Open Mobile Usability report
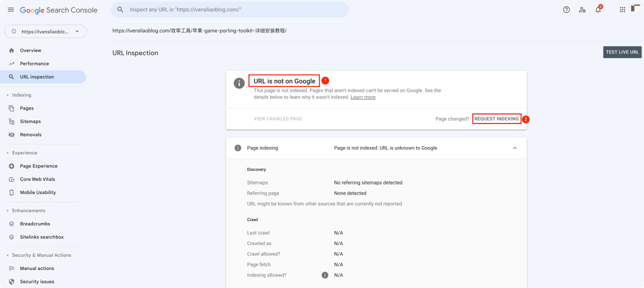 point(38,192)
